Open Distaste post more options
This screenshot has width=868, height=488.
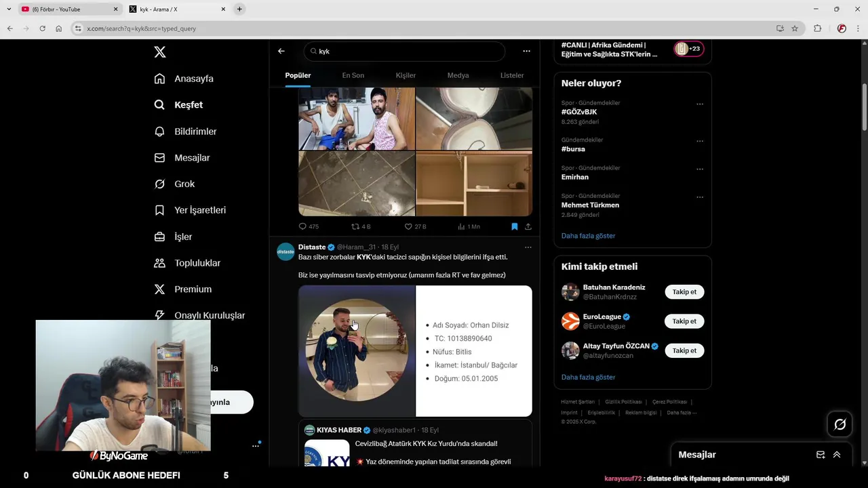point(528,247)
